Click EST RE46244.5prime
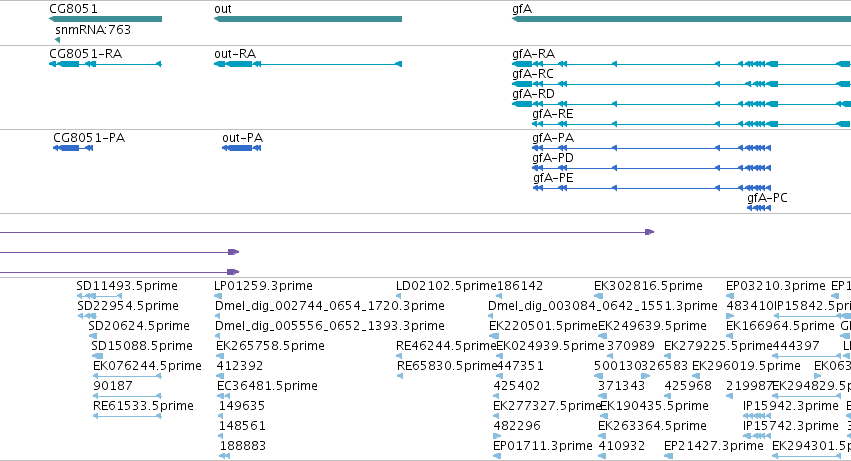851x461 pixels. pyautogui.click(x=446, y=346)
